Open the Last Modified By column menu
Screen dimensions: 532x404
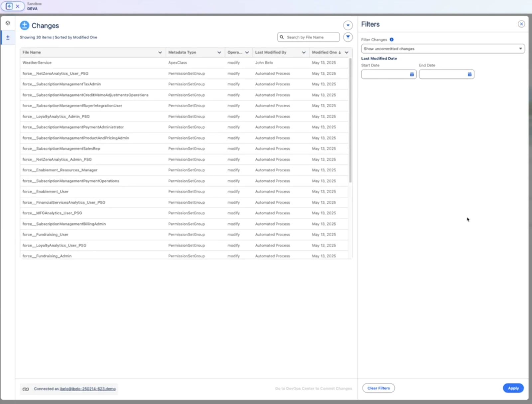[304, 52]
